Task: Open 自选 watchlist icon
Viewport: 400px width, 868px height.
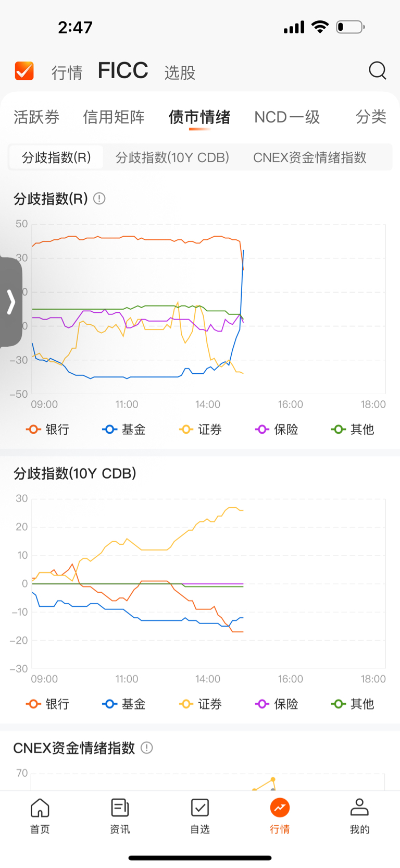Action: [x=200, y=816]
